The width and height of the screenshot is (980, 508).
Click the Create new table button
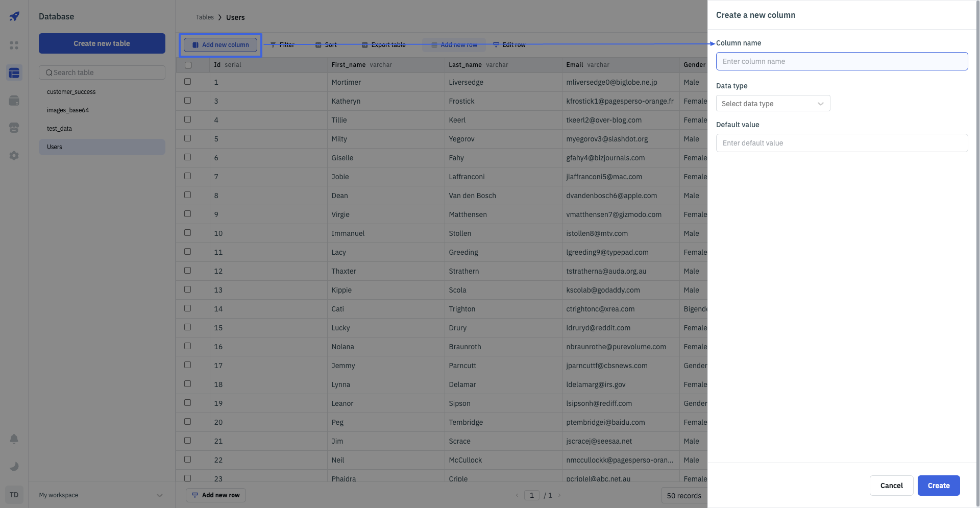click(x=102, y=43)
